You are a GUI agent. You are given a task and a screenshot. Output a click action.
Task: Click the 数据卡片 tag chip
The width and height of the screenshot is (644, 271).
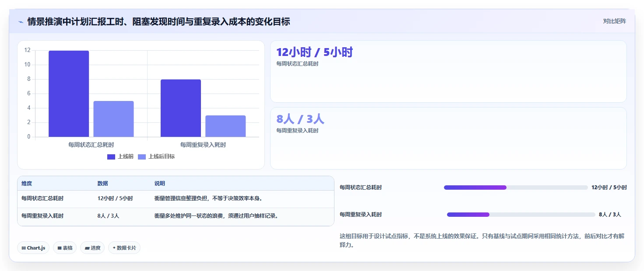(x=124, y=248)
